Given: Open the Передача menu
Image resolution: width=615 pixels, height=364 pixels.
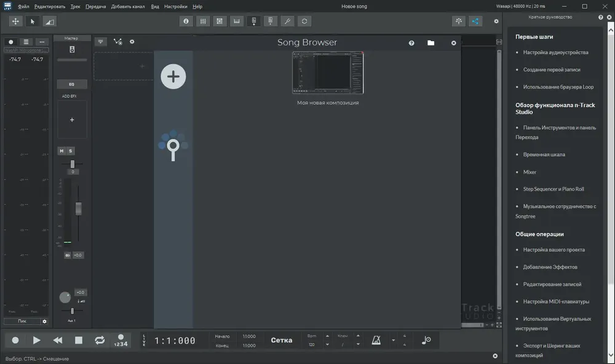Looking at the screenshot, I should 96,6.
